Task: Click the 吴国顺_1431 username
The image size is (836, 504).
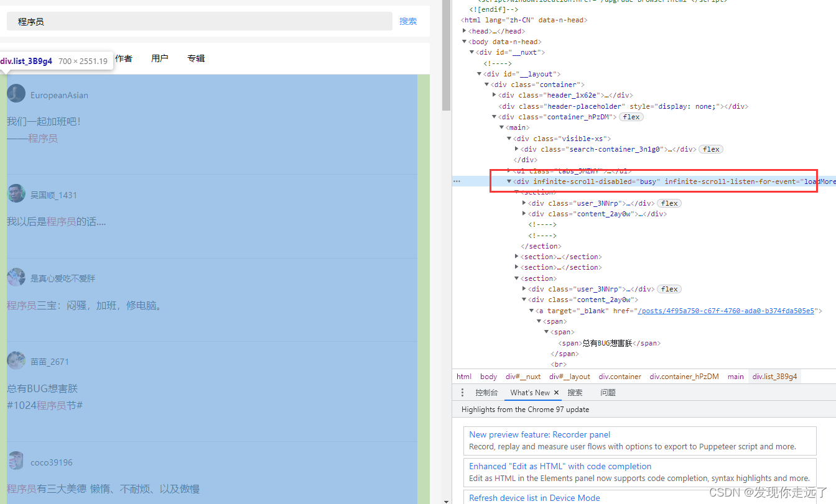Action: [x=53, y=195]
